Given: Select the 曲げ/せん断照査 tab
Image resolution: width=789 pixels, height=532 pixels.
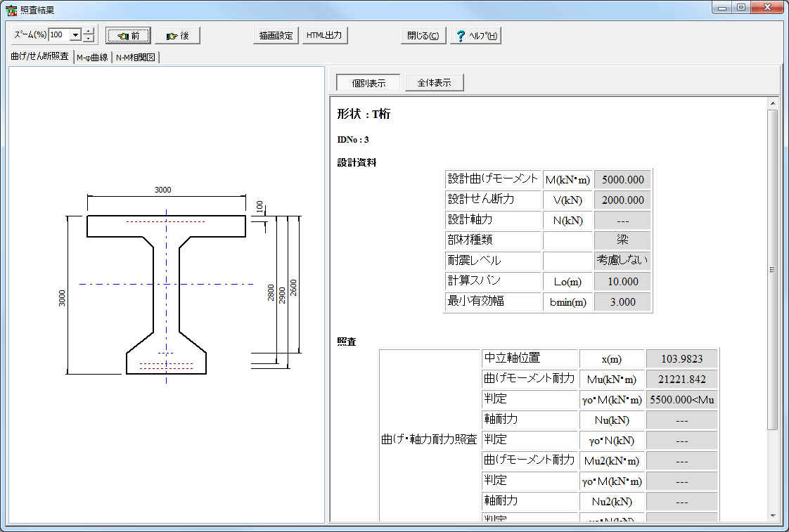Looking at the screenshot, I should click(40, 57).
